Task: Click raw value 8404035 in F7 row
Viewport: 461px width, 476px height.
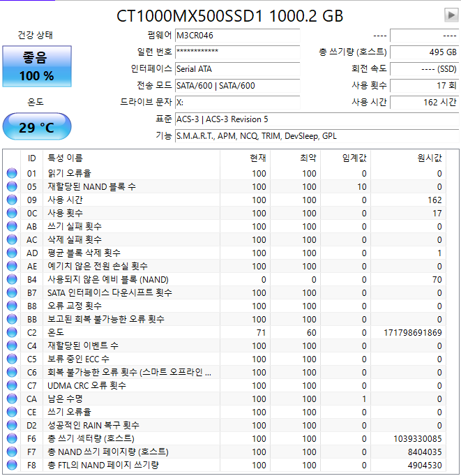Action: tap(425, 452)
